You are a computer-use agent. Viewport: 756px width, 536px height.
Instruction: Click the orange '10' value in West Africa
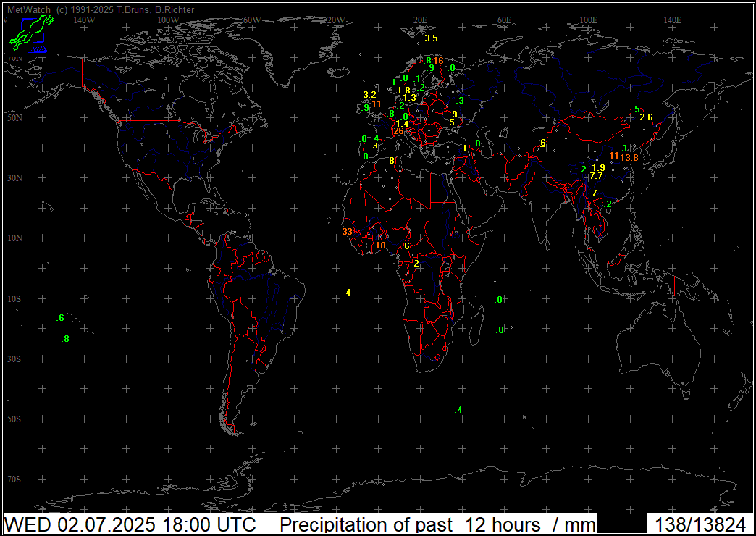pyautogui.click(x=380, y=246)
